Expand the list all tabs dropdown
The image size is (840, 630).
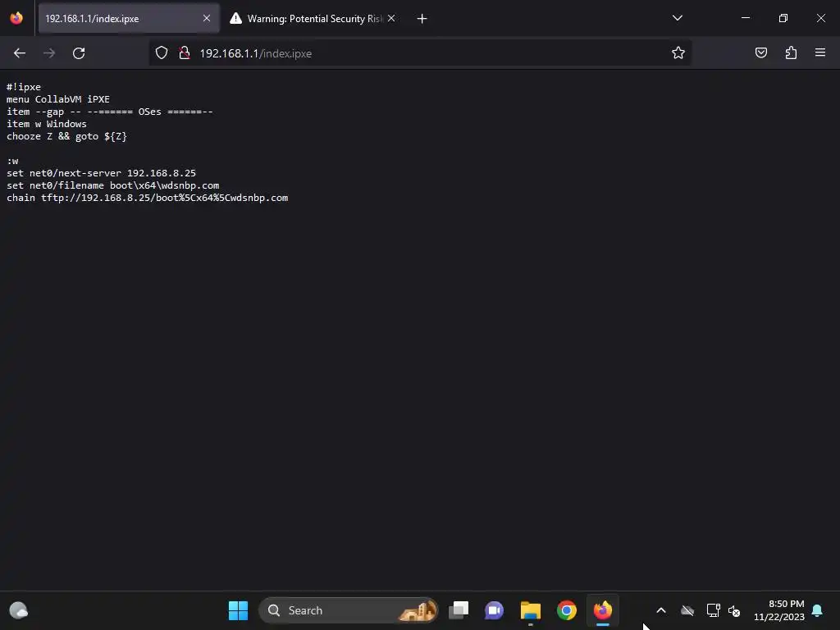[x=677, y=18]
